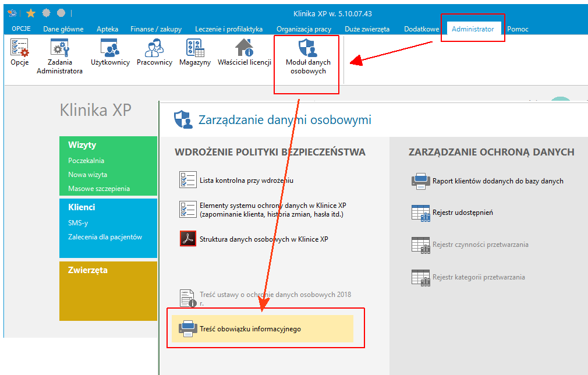Open Elementy systemu ochrony danych link

pos(272,210)
